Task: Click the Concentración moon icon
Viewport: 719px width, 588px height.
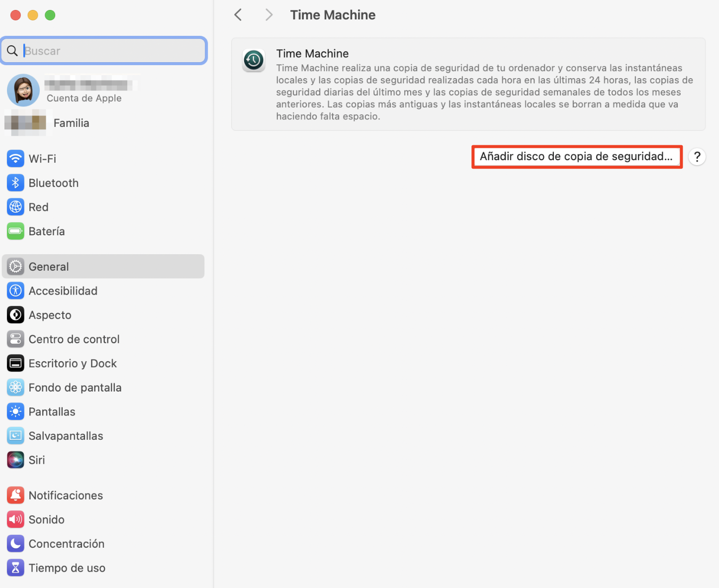Action: tap(15, 544)
